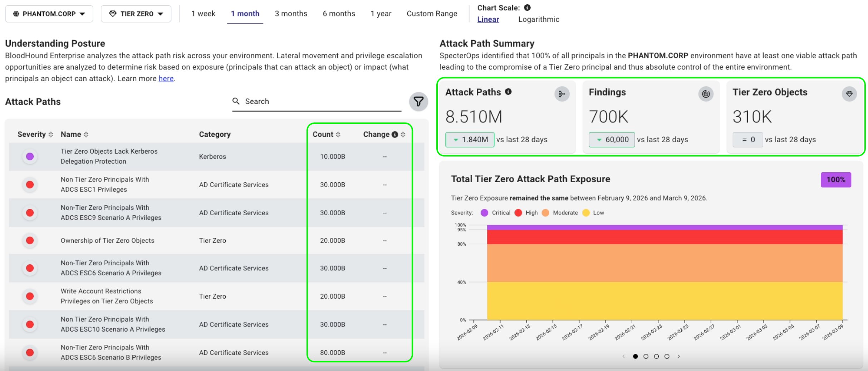Switch chart scale to Linear
This screenshot has width=868, height=371.
tap(488, 19)
